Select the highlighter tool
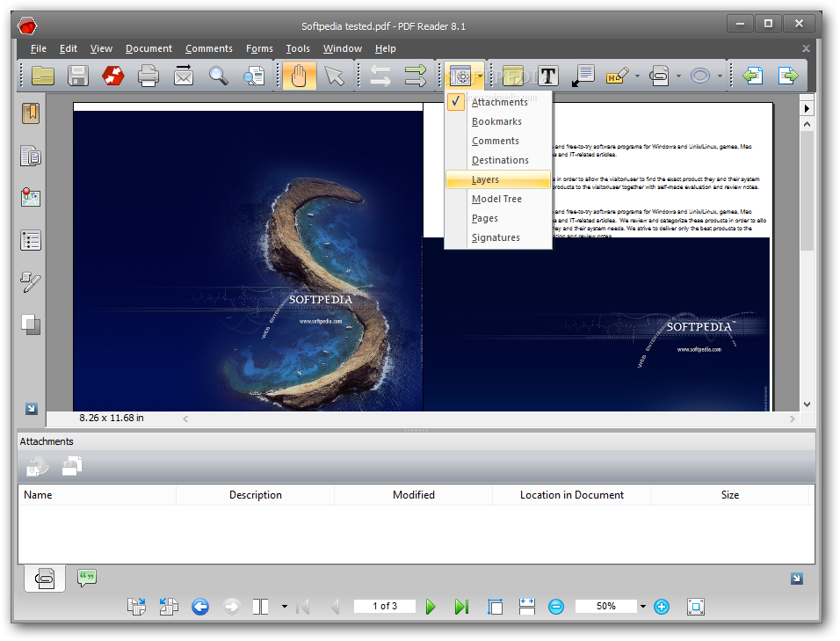This screenshot has width=840, height=641. coord(617,76)
